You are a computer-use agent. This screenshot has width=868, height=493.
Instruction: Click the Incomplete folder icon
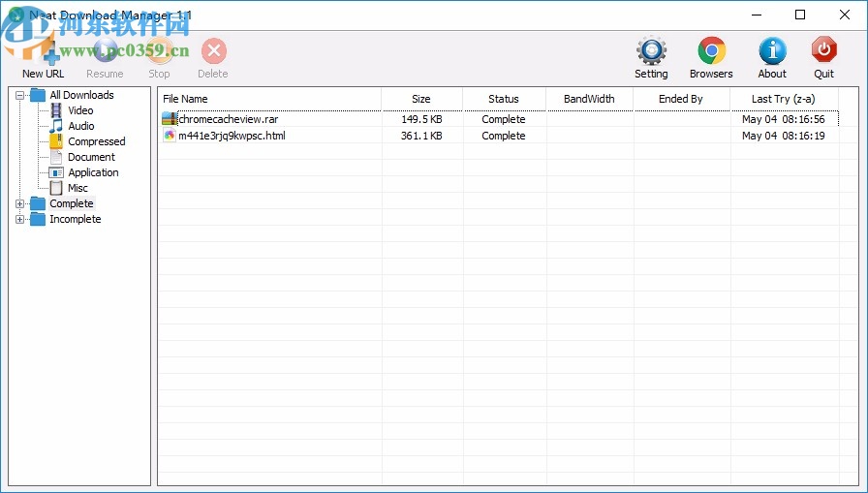tap(38, 219)
